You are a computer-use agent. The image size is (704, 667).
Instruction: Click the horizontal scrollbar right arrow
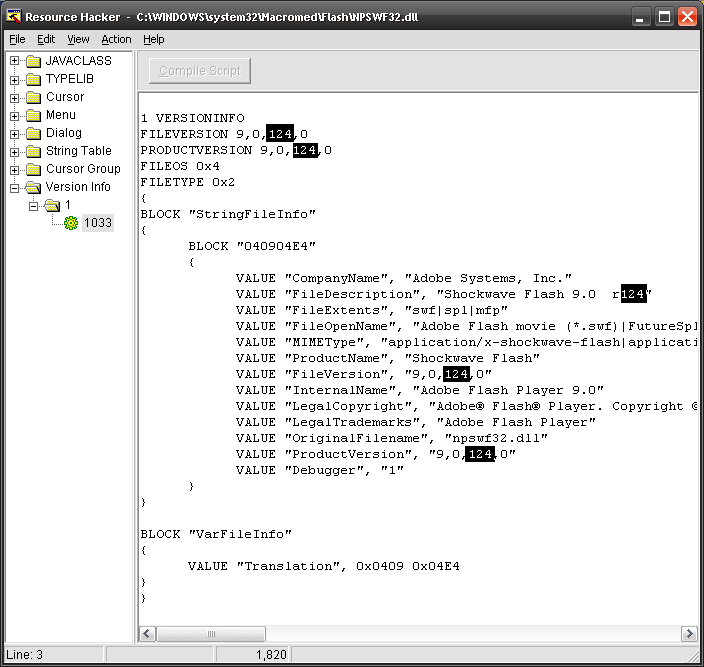point(689,634)
